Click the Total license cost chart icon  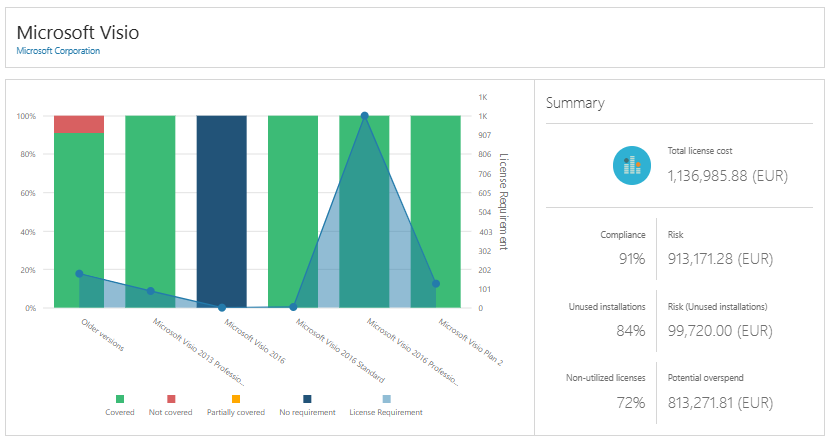tap(632, 164)
